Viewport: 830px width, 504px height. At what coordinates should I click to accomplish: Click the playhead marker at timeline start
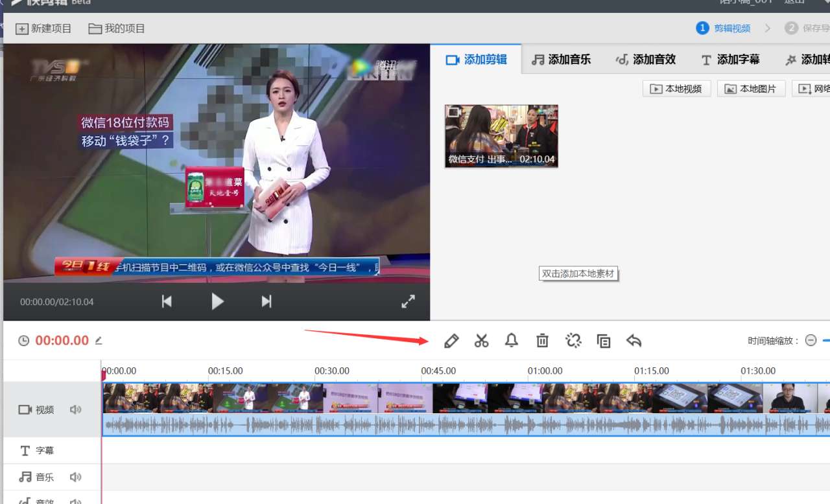tap(103, 374)
